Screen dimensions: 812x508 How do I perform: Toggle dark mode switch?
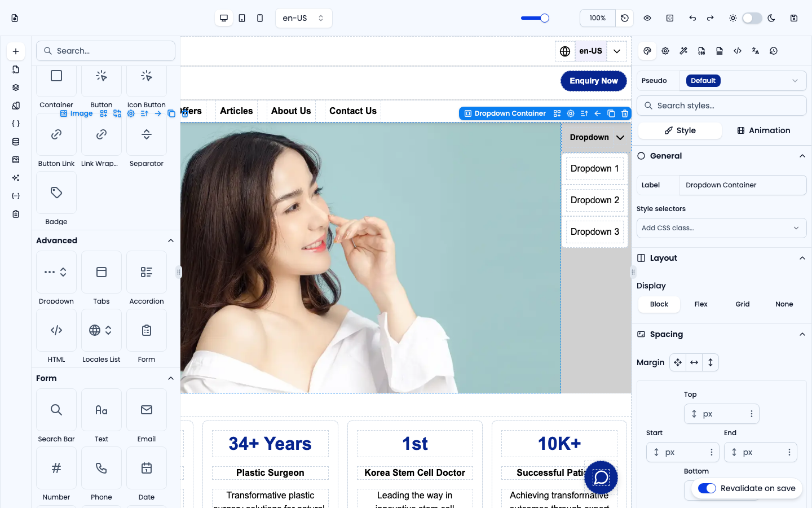[752, 18]
